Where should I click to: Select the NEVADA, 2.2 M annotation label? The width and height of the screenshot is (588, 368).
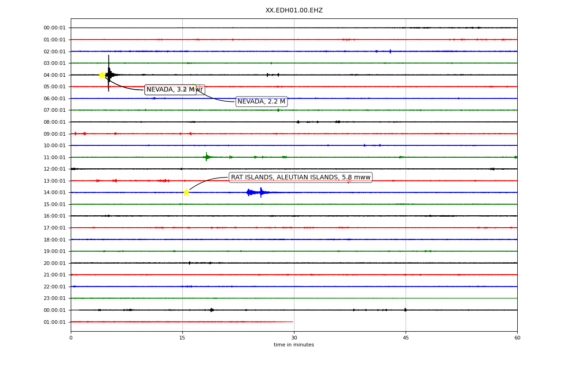[261, 102]
